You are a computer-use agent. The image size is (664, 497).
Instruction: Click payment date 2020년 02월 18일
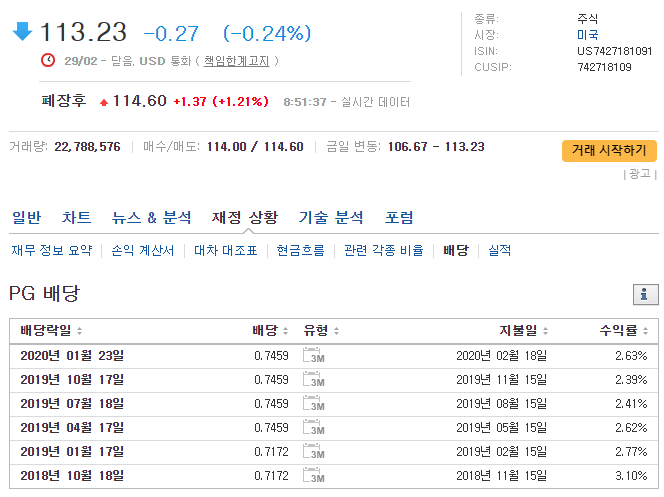501,356
